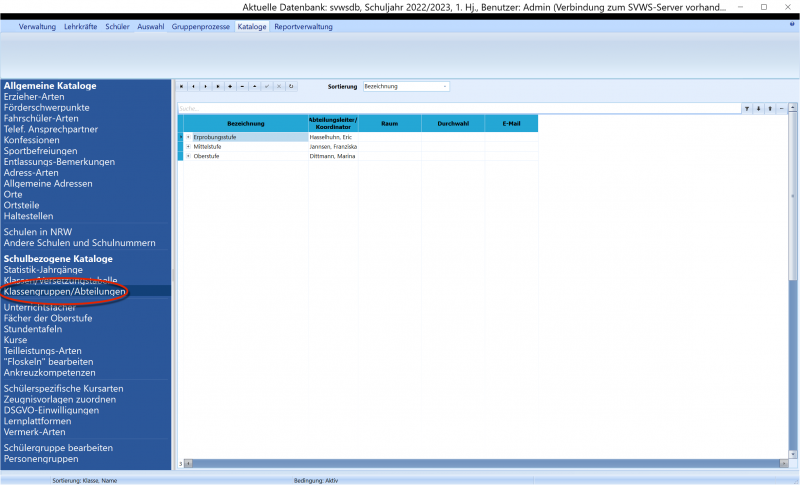The width and height of the screenshot is (800, 485).
Task: Select Klassengruppen/Abteilungen in sidebar
Action: click(x=64, y=292)
